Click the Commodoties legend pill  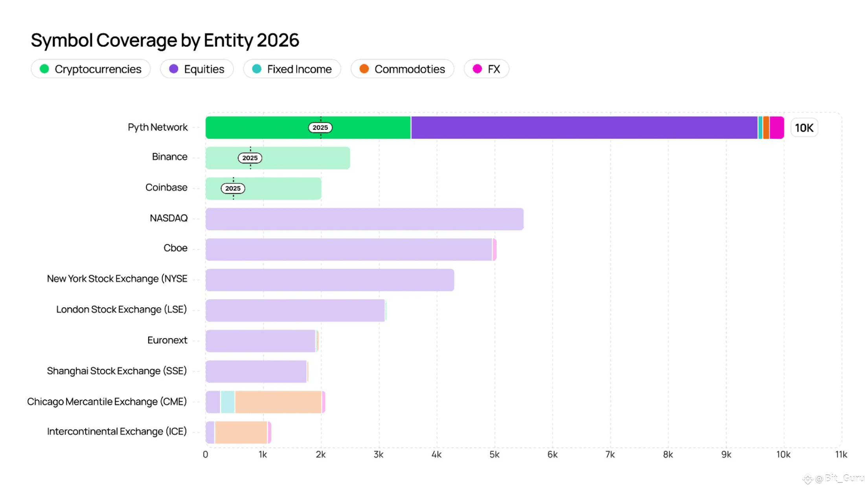(402, 69)
